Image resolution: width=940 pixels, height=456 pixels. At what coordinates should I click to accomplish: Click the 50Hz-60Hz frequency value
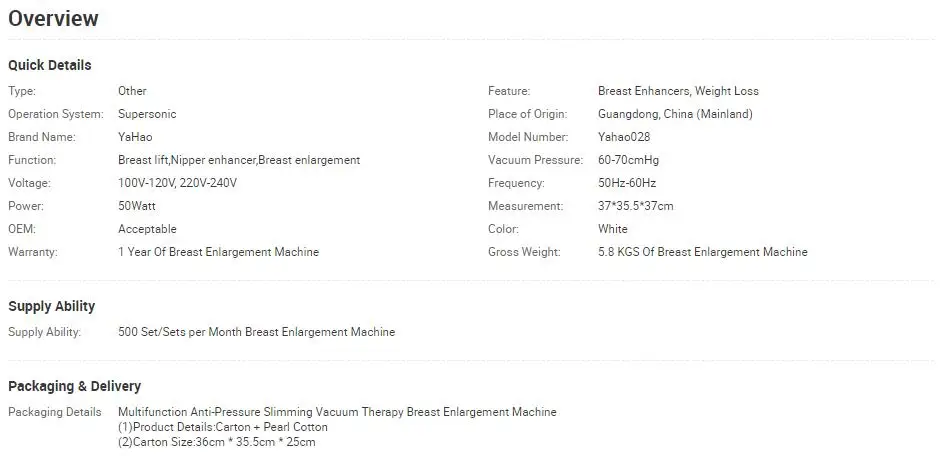(626, 183)
